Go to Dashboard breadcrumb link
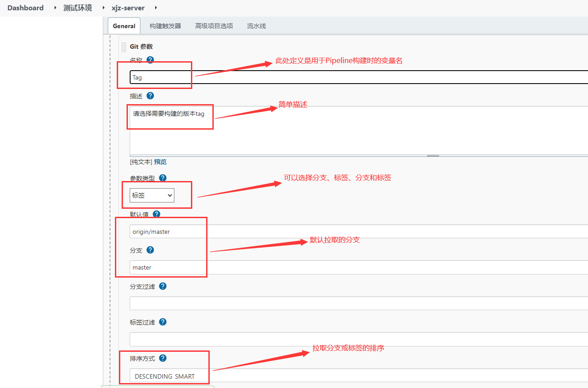 pos(25,8)
